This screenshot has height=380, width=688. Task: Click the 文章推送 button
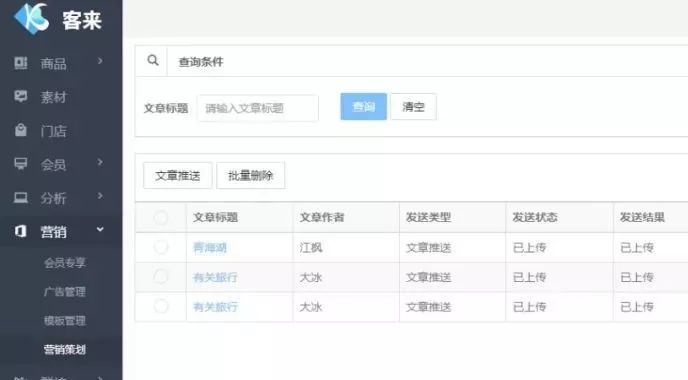(x=178, y=176)
